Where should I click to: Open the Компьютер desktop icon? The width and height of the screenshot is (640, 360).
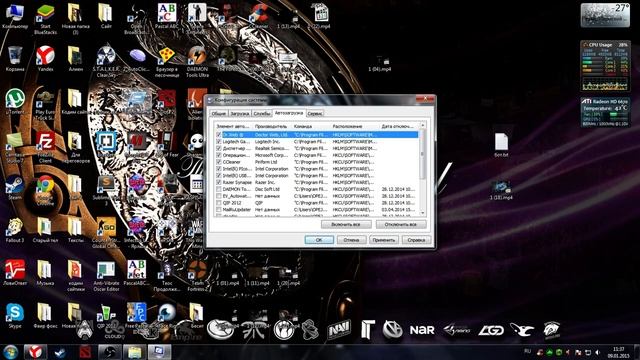click(x=15, y=16)
